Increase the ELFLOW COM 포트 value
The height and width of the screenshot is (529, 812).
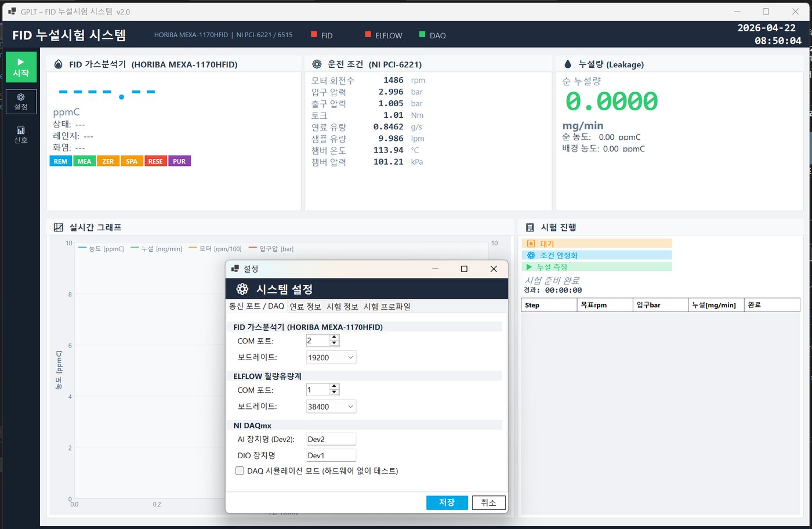point(334,387)
